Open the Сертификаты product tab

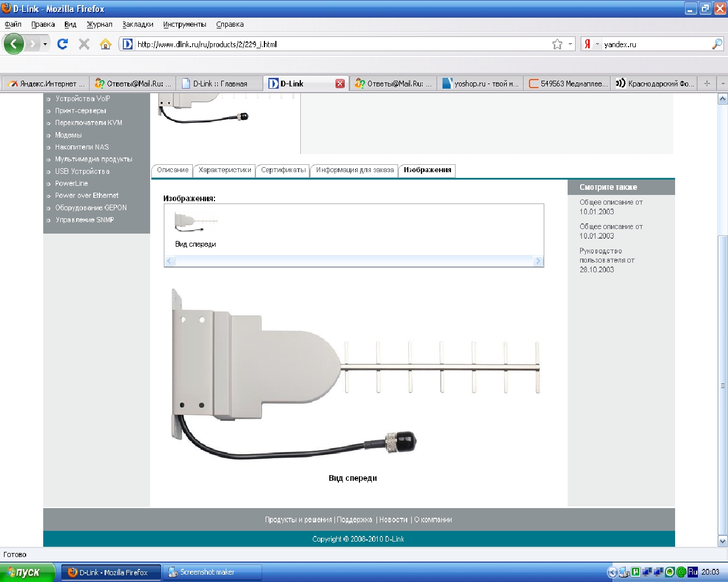click(283, 170)
